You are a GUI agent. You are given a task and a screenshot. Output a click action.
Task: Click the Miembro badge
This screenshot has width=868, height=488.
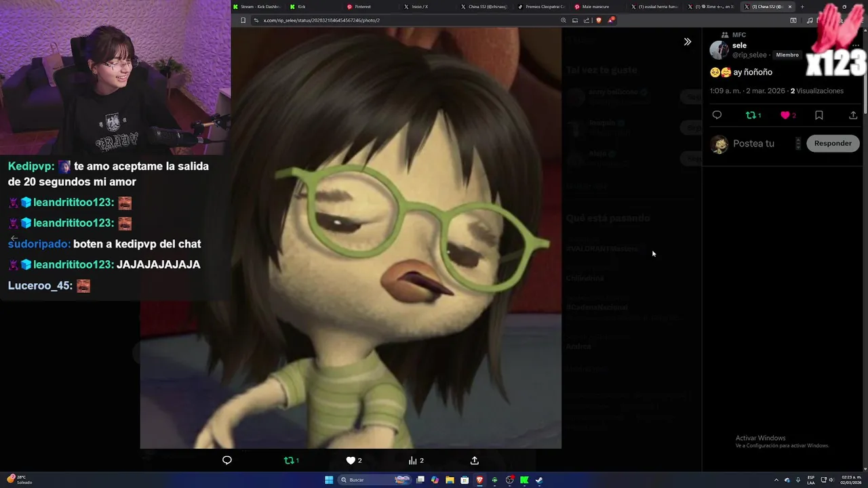(787, 55)
